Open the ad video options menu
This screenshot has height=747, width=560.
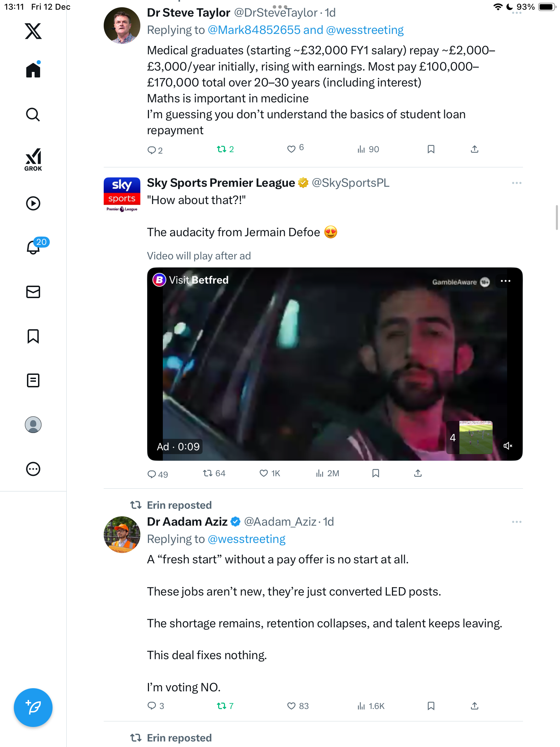(x=505, y=281)
